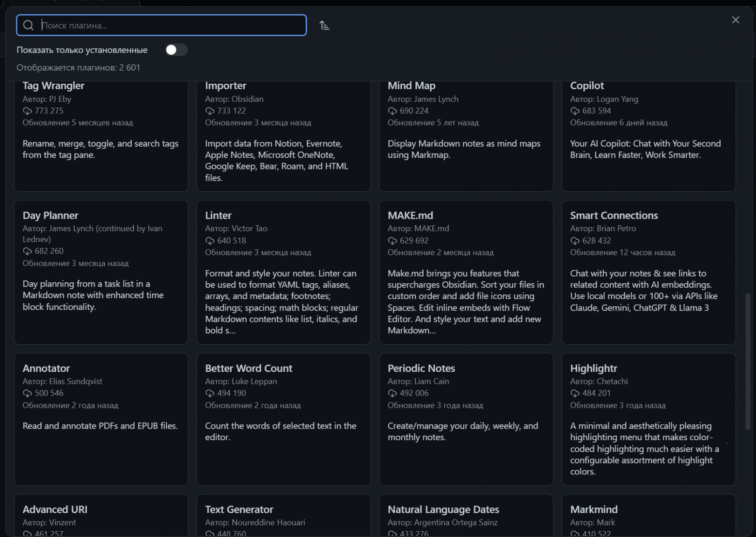Click the author line 'Автор: Obsidian'

pyautogui.click(x=234, y=99)
